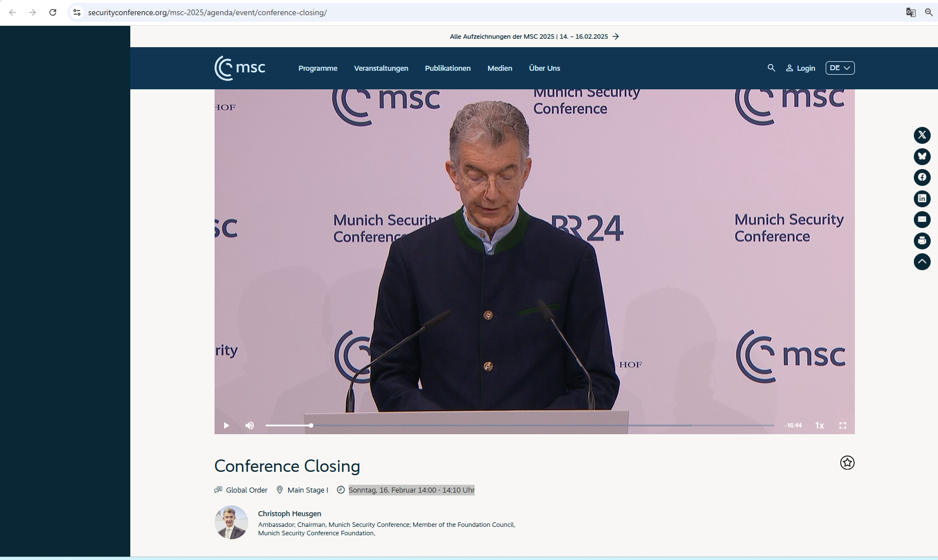Open the Programme menu
Screen dimensions: 938x560
(318, 69)
